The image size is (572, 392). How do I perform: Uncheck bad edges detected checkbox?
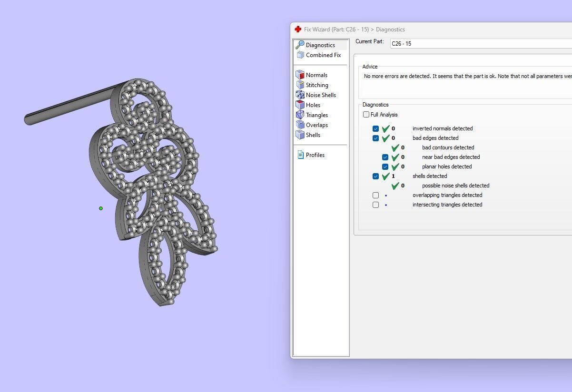376,138
